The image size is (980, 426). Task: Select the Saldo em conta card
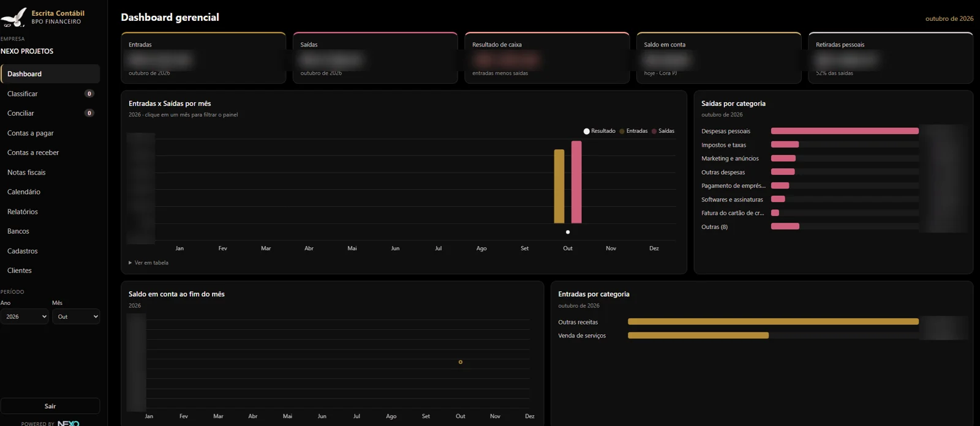coord(719,58)
